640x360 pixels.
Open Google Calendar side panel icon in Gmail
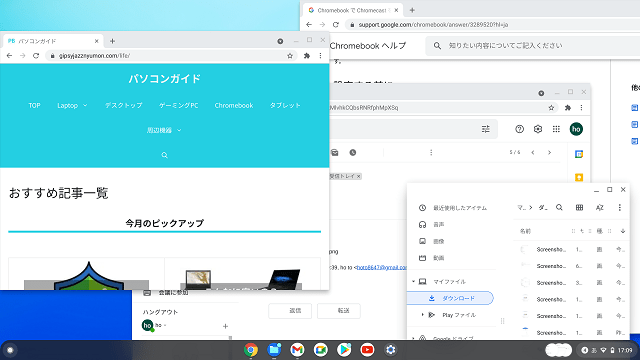tap(579, 154)
